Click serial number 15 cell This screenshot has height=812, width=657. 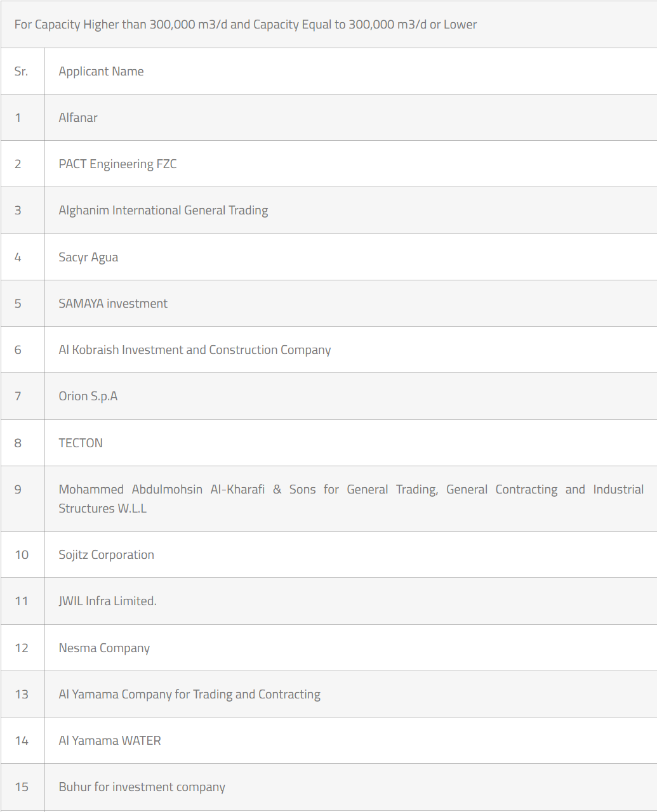(x=22, y=787)
